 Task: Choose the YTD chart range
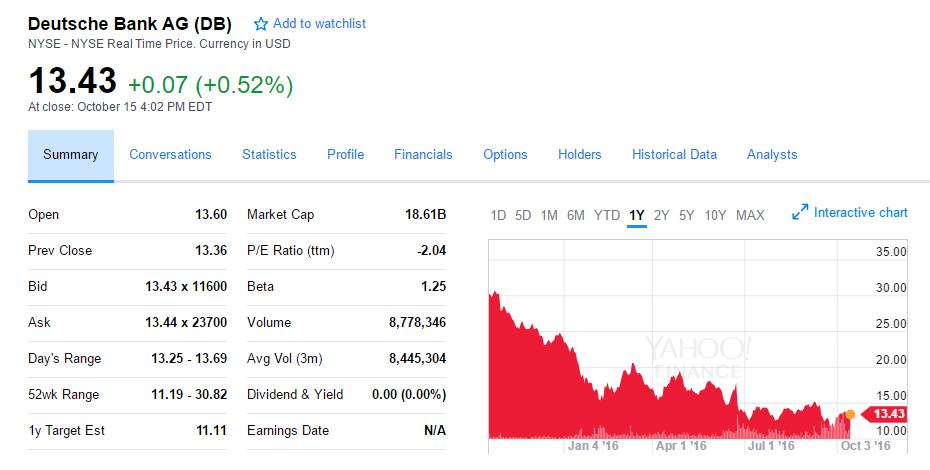click(607, 215)
